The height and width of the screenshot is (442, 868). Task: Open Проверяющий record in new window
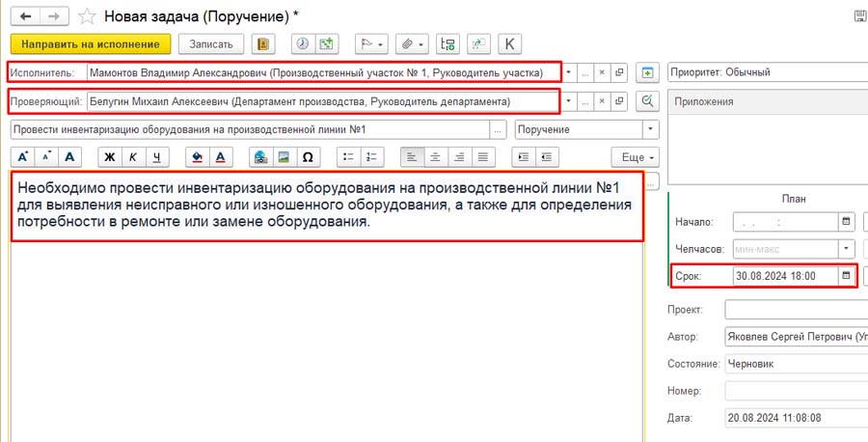(x=619, y=101)
